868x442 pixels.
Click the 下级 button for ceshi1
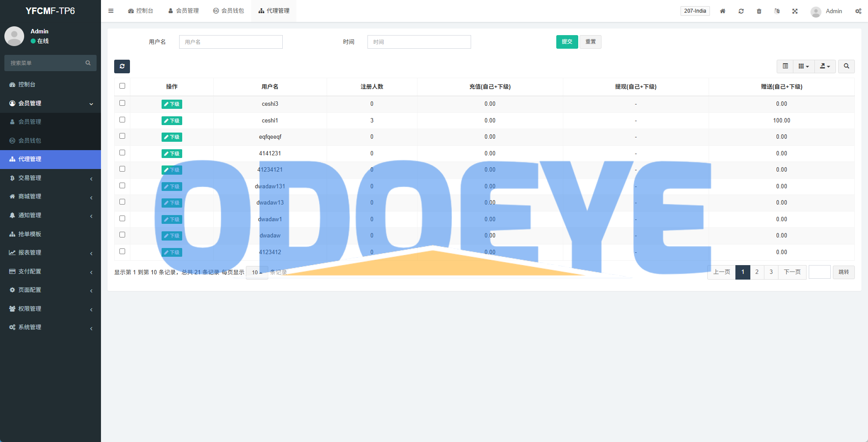point(172,121)
